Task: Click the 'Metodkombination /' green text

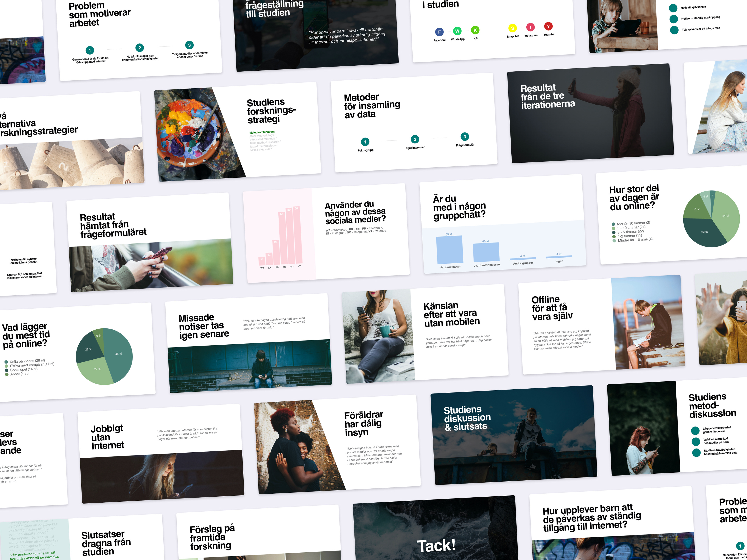Action: point(262,132)
